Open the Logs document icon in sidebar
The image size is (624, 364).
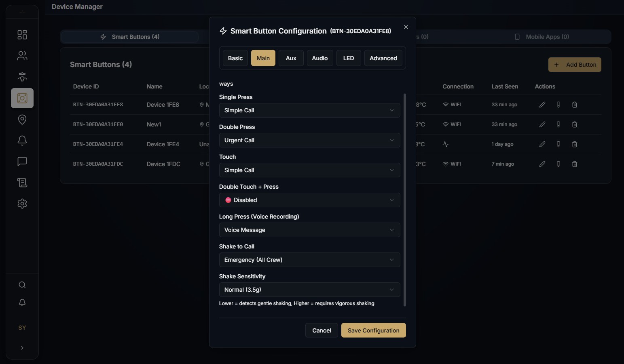[22, 183]
